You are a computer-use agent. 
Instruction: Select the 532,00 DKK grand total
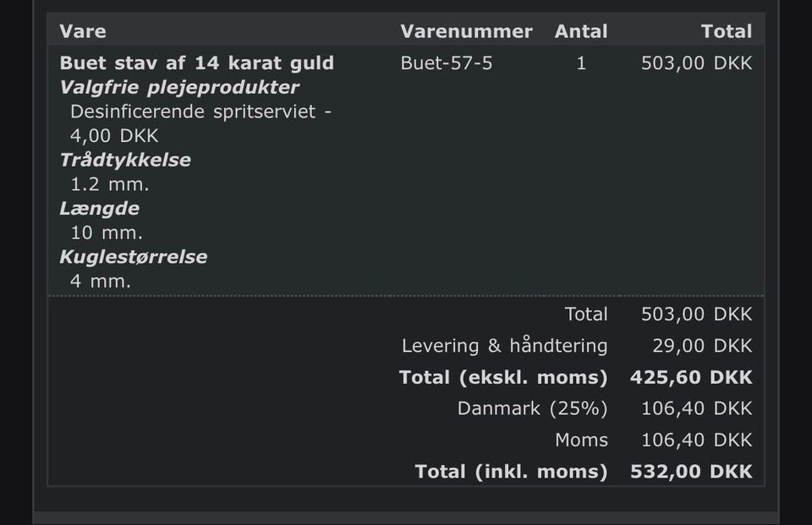690,472
